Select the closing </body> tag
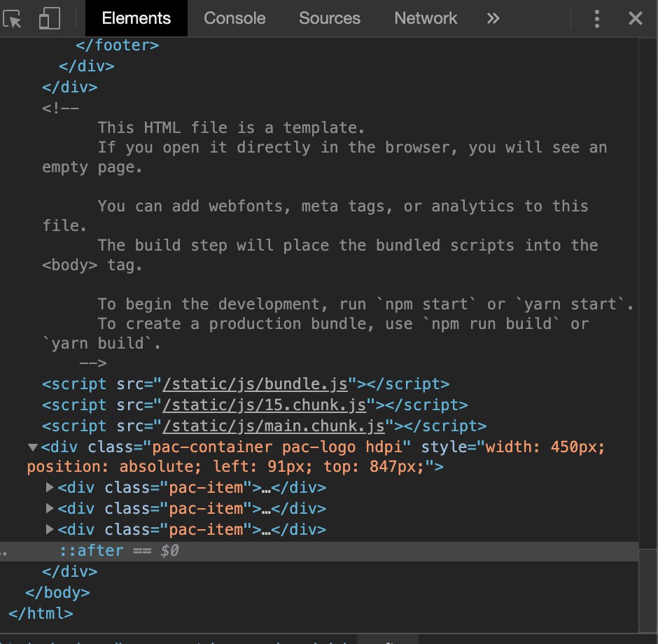Viewport: 658px width, 644px height. (x=57, y=592)
